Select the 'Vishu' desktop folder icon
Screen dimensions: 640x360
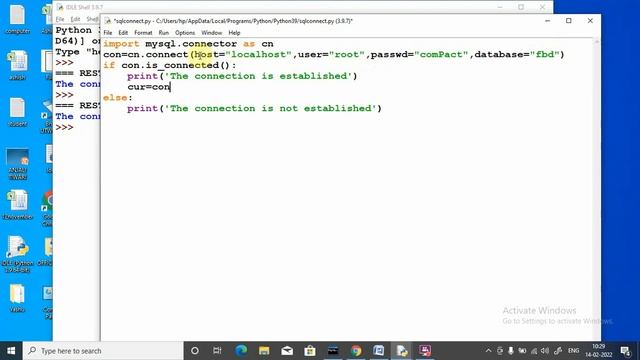[x=17, y=298]
